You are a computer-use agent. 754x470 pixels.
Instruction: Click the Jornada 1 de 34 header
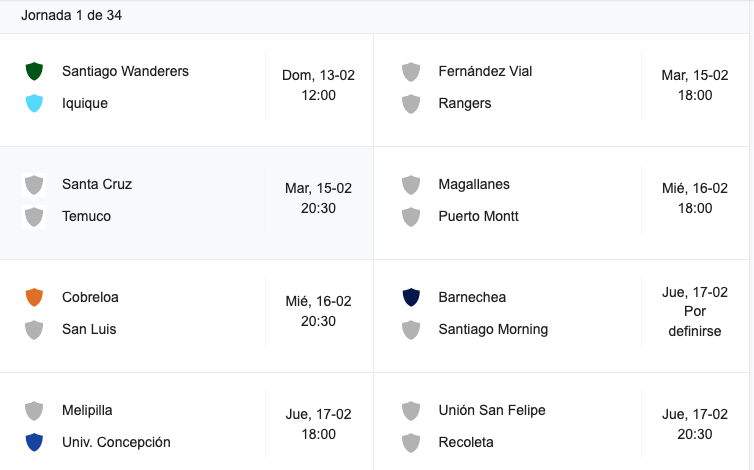click(x=72, y=15)
